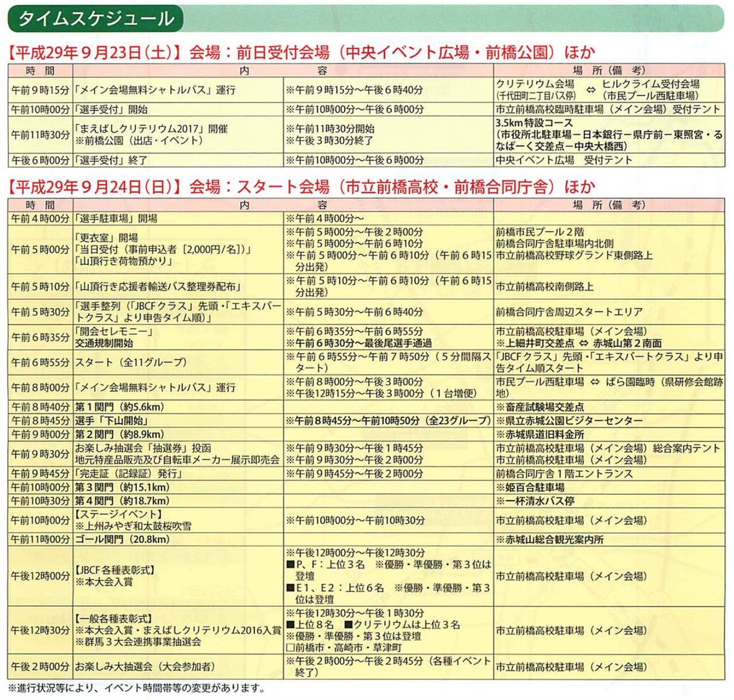
Task: Select 【ステージイベント】 entry
Action: tap(119, 515)
